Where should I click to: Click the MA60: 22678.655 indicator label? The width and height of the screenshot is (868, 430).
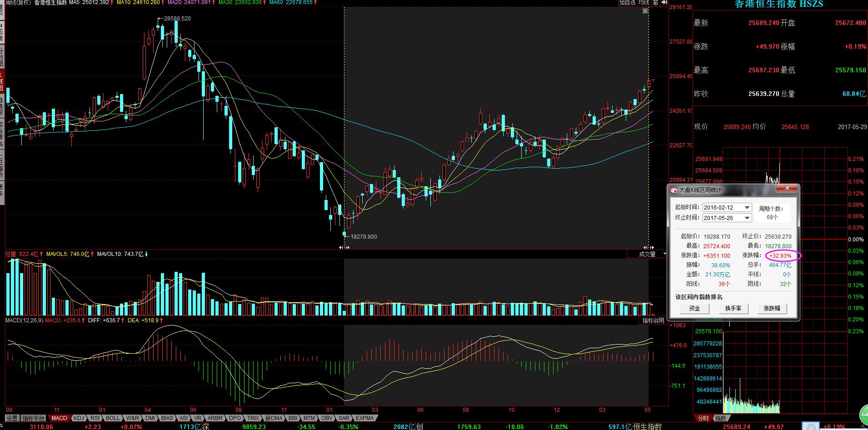(294, 3)
